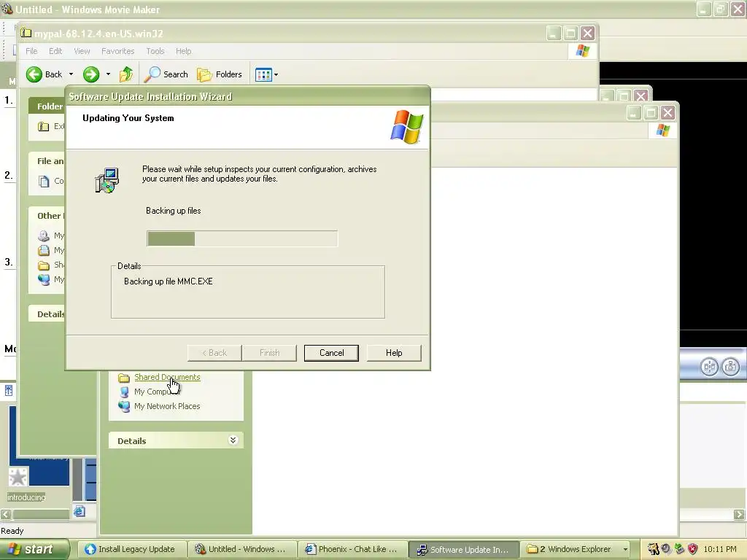Click the 'Backing up file MMC.EXE' details text
The height and width of the screenshot is (560, 747).
pyautogui.click(x=169, y=281)
